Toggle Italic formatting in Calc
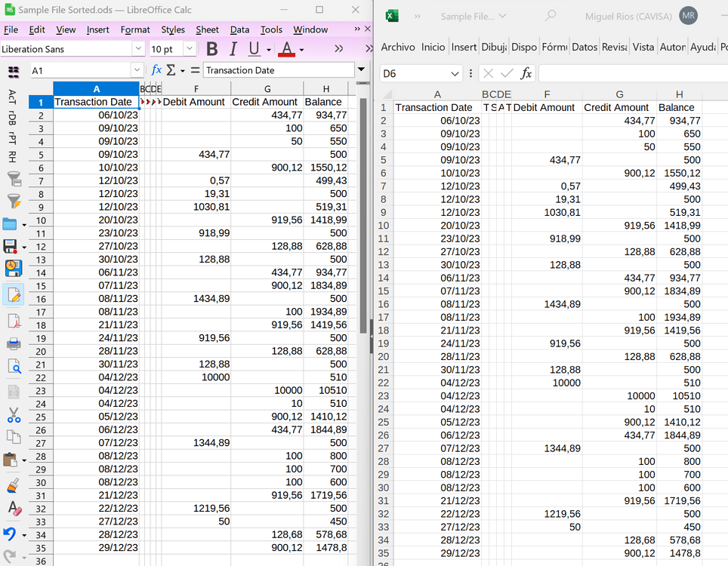The width and height of the screenshot is (728, 566). pos(233,49)
